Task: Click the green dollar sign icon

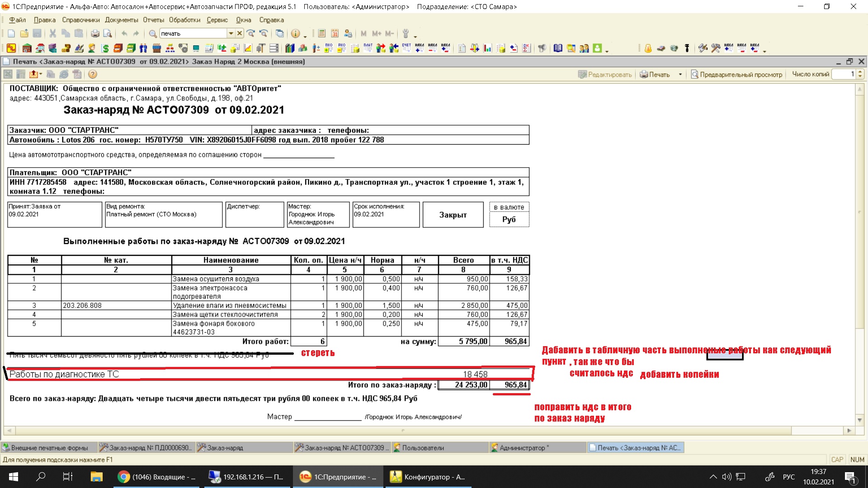Action: click(x=105, y=48)
